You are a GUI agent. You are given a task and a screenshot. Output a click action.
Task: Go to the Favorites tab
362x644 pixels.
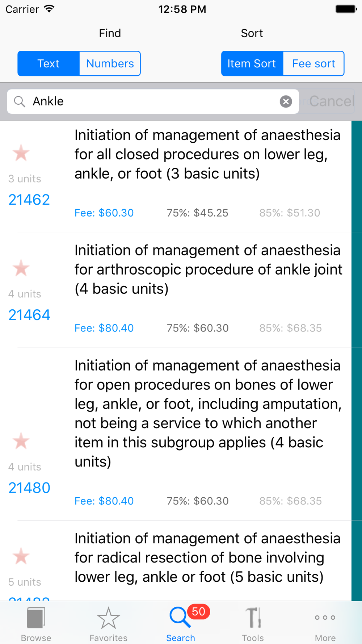[108, 624]
